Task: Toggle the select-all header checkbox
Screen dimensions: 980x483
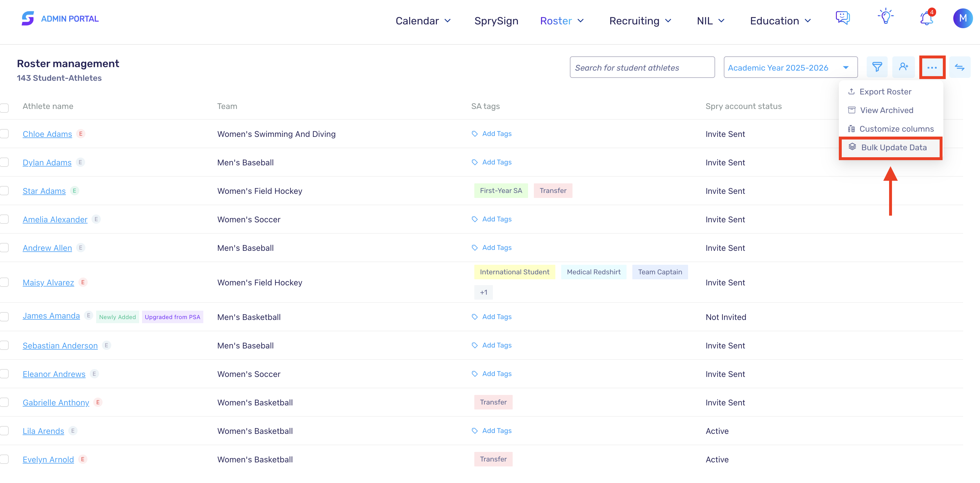Action: click(x=4, y=108)
